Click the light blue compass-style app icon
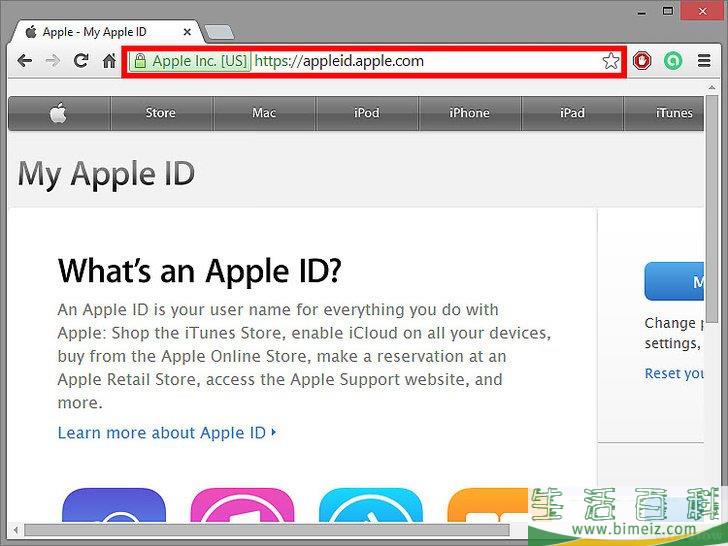The image size is (728, 546). 370,505
